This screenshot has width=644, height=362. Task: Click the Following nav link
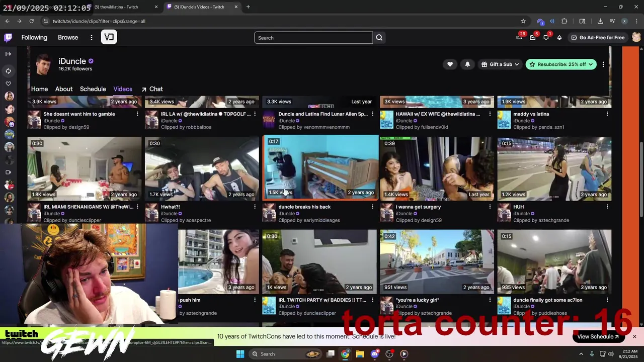point(34,37)
